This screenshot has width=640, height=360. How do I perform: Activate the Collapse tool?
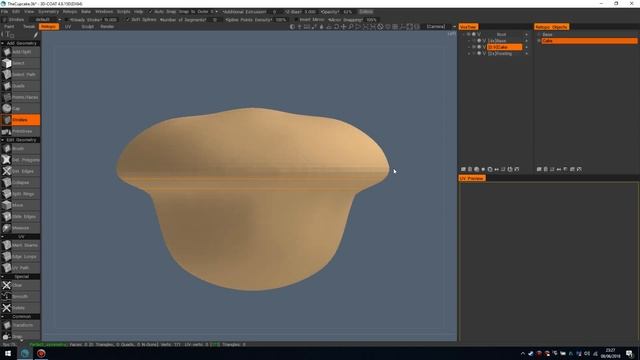(x=20, y=182)
